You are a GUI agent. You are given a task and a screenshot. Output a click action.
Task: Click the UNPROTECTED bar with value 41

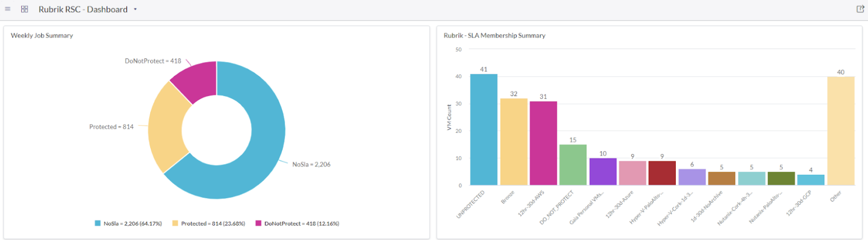point(484,129)
